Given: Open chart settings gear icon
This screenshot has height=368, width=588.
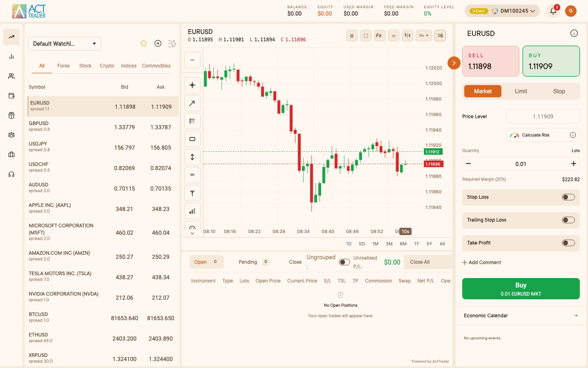Looking at the screenshot, I should [x=352, y=36].
